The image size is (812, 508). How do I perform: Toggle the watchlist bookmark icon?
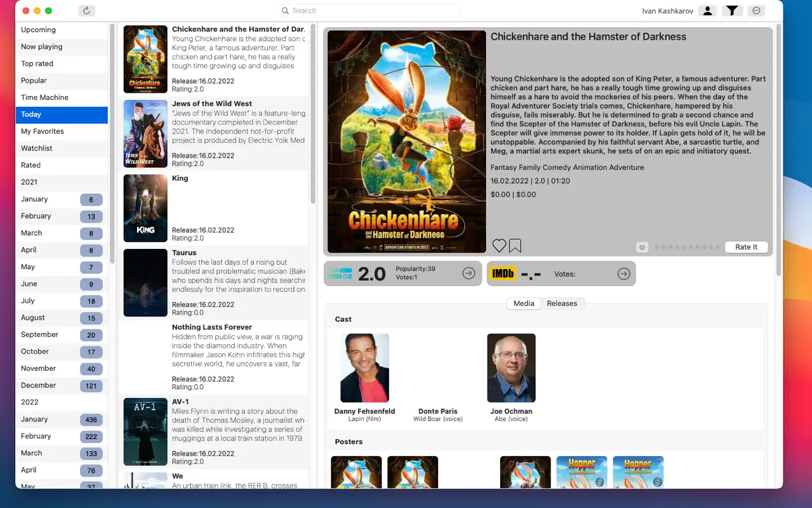[x=515, y=246]
